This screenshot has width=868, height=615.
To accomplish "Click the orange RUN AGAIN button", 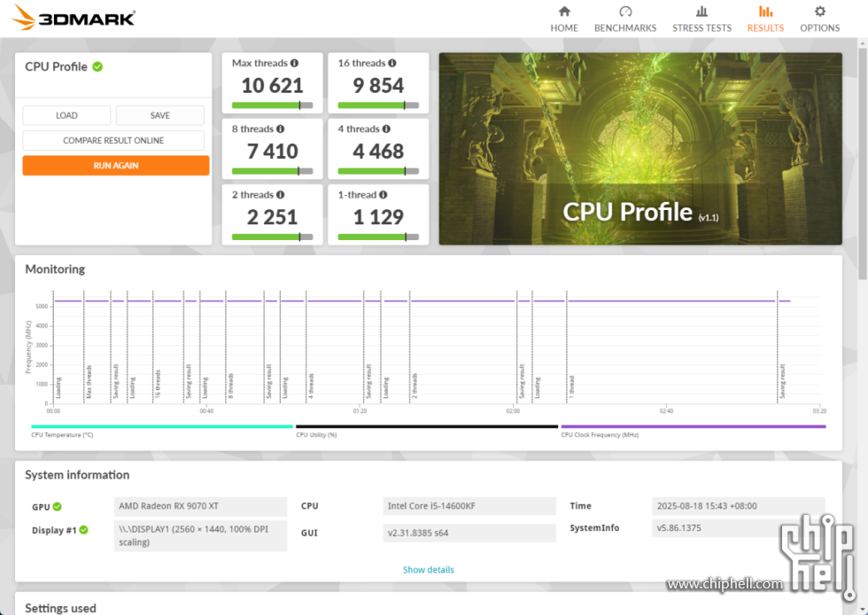I will (116, 166).
